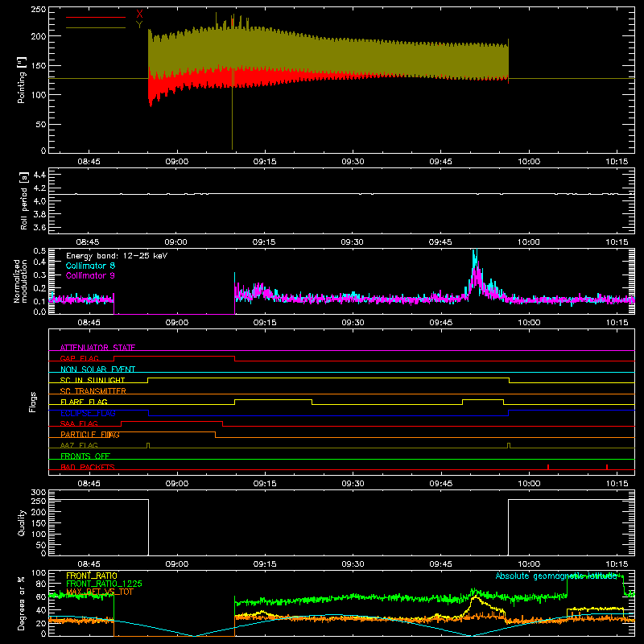644x644 pixels.
Task: Click the olive Y legend line
Action: coord(96,27)
